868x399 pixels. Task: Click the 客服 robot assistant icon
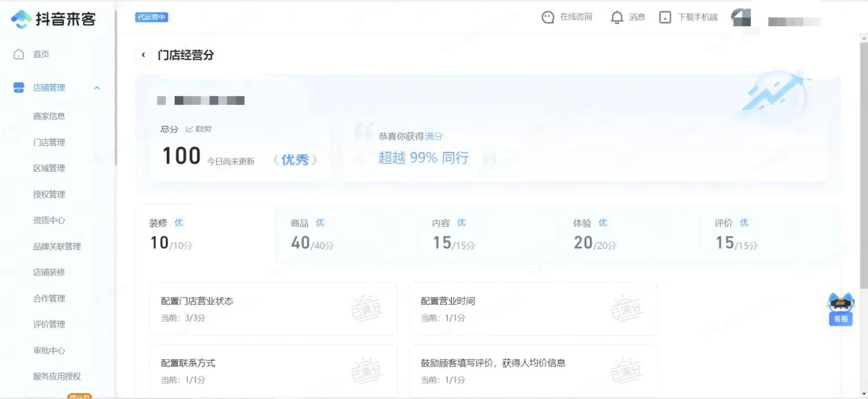[x=841, y=309]
